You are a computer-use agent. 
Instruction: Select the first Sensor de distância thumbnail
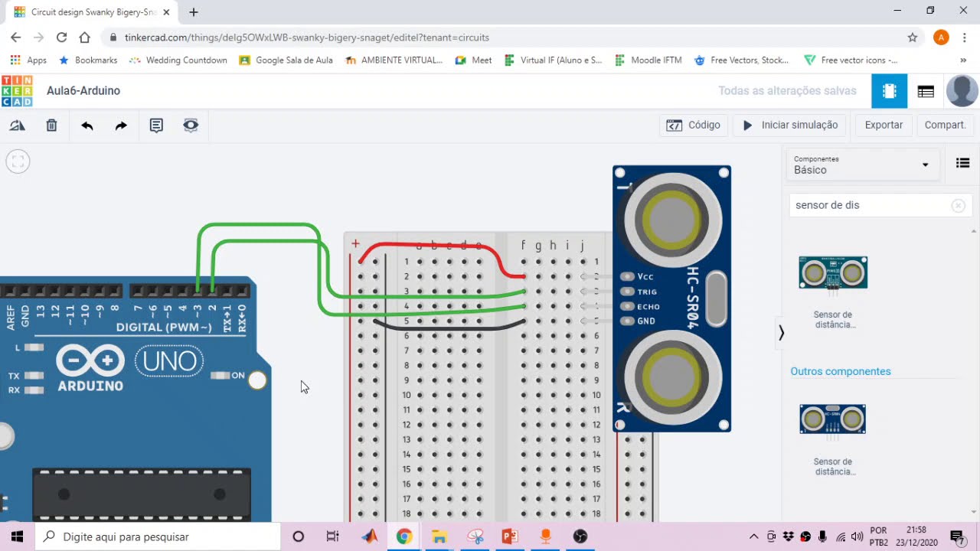click(833, 273)
